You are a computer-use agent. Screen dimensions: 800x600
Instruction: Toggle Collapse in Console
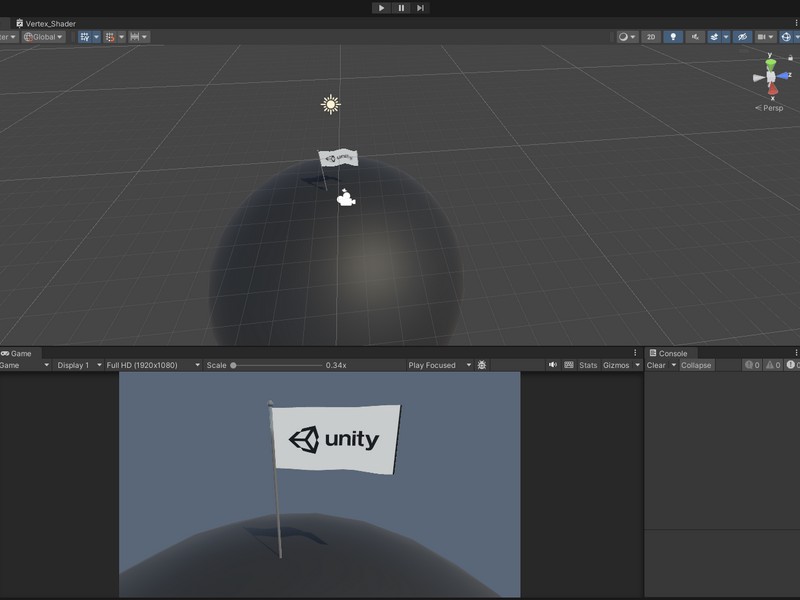click(x=696, y=365)
